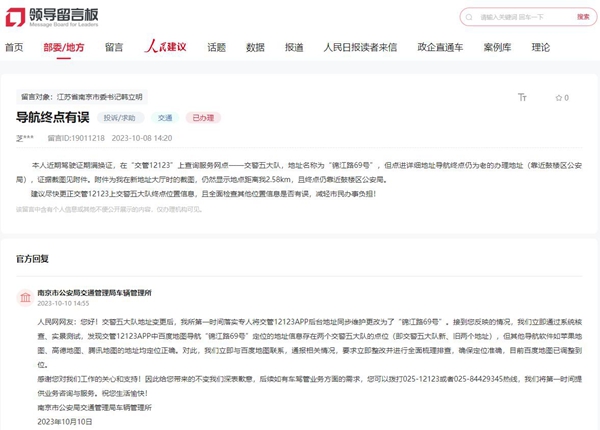Open the 报道 tab

click(x=294, y=47)
